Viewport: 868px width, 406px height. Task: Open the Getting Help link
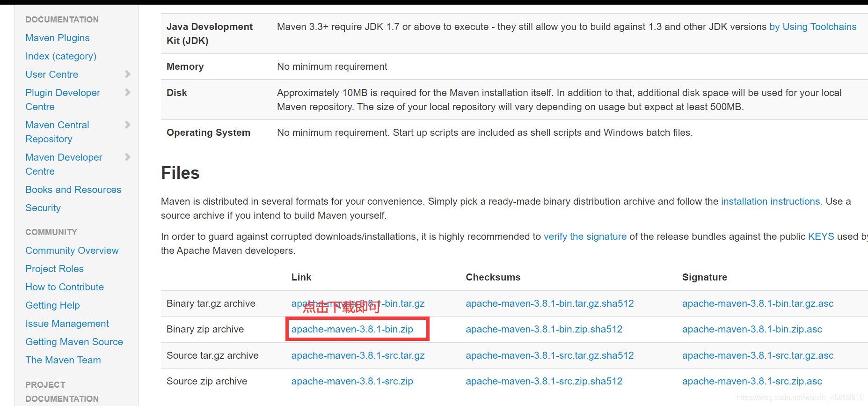pyautogui.click(x=52, y=305)
